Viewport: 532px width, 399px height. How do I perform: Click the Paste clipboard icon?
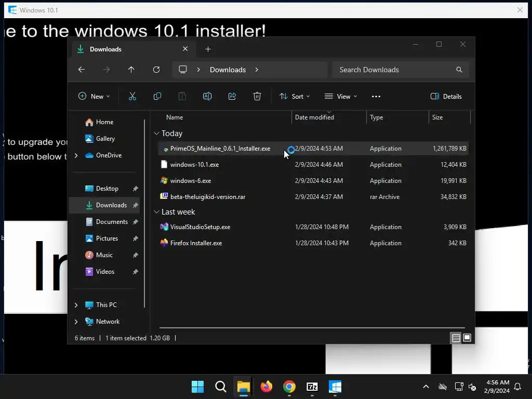(x=182, y=96)
